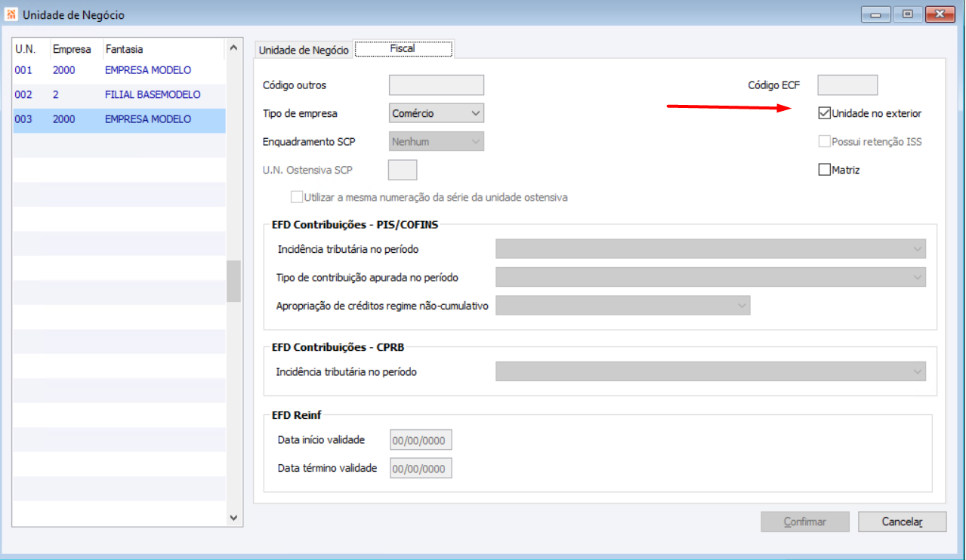The height and width of the screenshot is (560, 966).
Task: Click the Cancelar button
Action: click(x=903, y=522)
